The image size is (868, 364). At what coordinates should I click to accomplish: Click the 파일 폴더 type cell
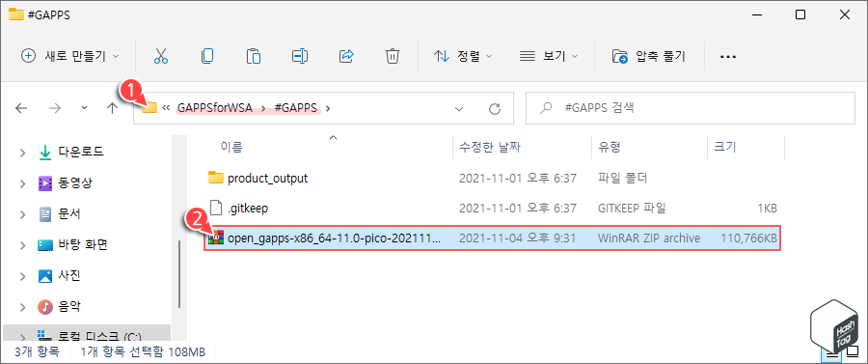click(623, 179)
